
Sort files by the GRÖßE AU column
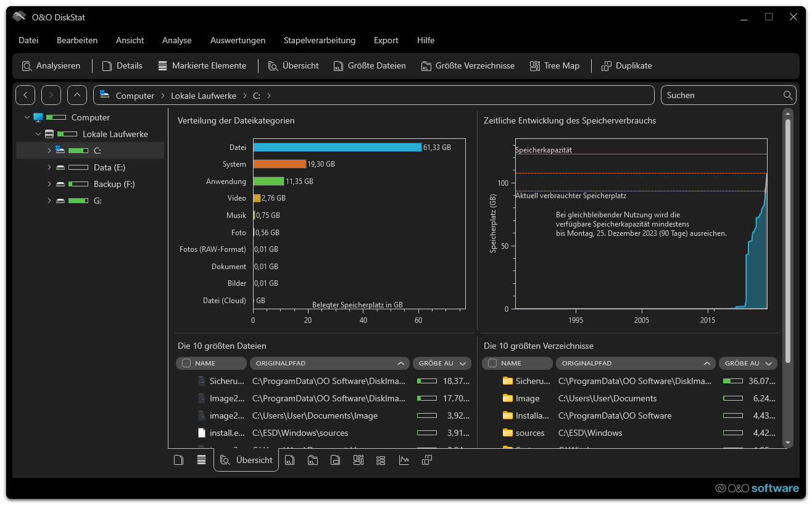point(442,363)
